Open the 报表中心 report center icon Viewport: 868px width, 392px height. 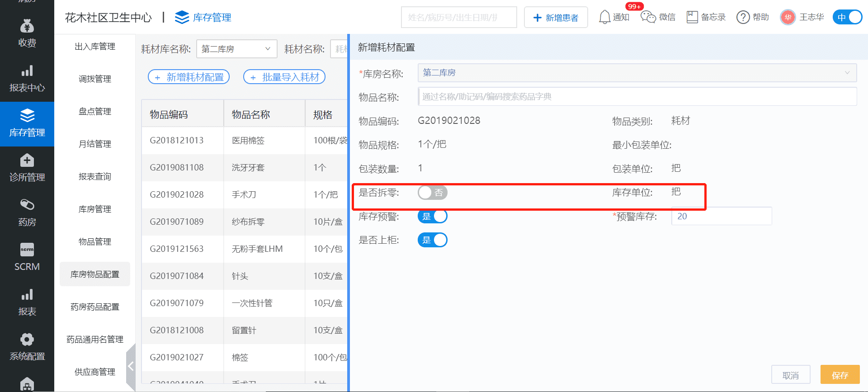click(27, 71)
